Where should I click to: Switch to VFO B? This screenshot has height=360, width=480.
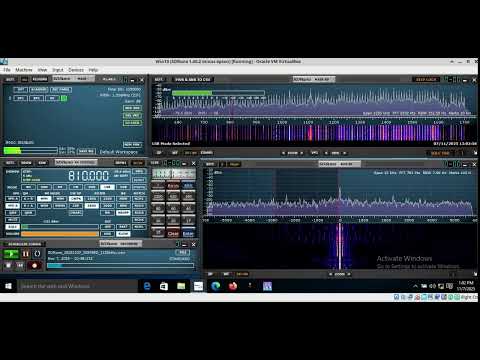pyautogui.click(x=12, y=206)
